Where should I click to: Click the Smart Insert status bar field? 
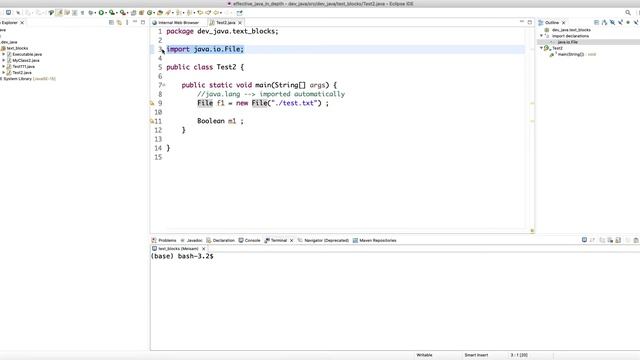click(x=476, y=355)
